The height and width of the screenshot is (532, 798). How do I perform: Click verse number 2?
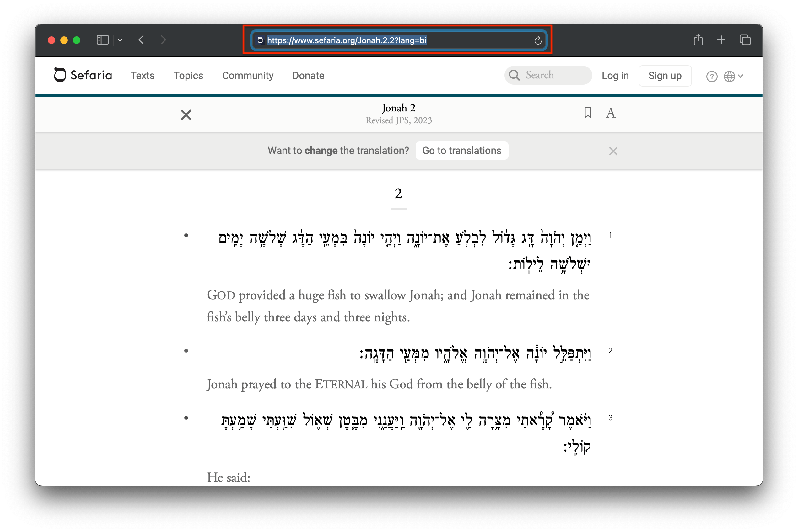tap(610, 350)
